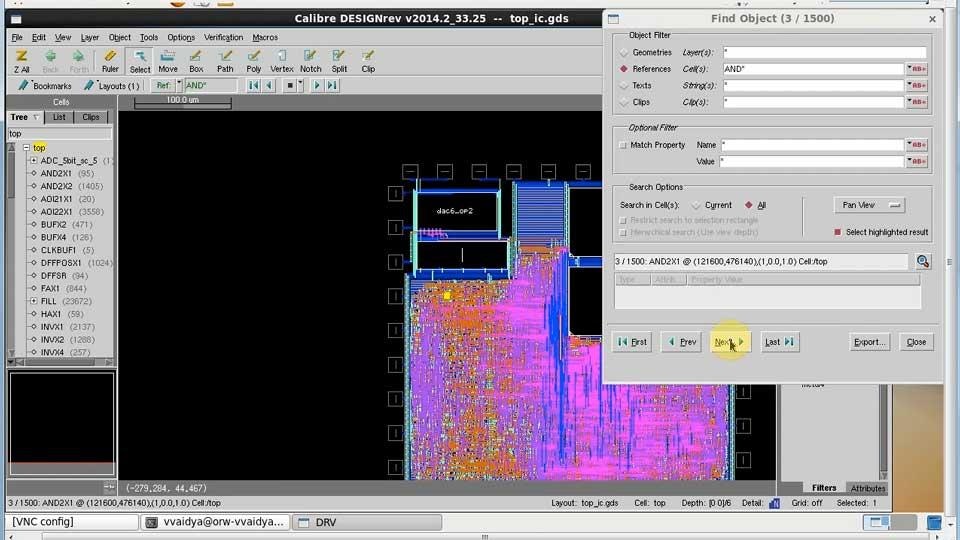Open the Pan View dropdown

click(x=869, y=205)
